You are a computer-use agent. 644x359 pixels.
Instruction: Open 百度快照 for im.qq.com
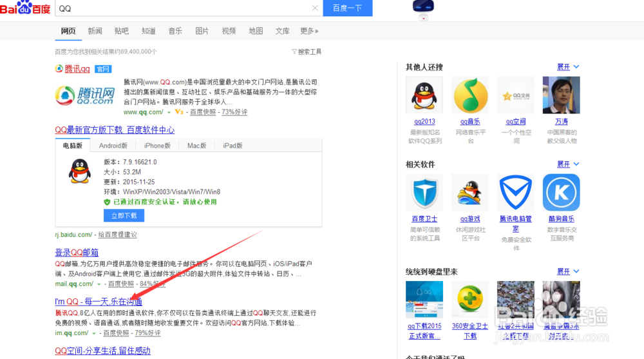click(116, 333)
